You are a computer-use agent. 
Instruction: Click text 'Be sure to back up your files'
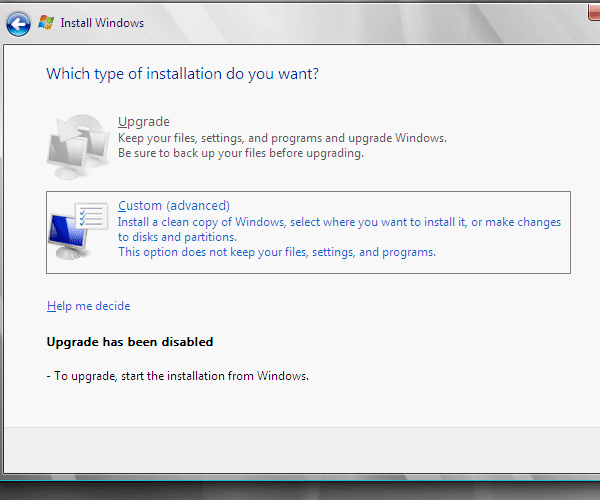(x=192, y=153)
